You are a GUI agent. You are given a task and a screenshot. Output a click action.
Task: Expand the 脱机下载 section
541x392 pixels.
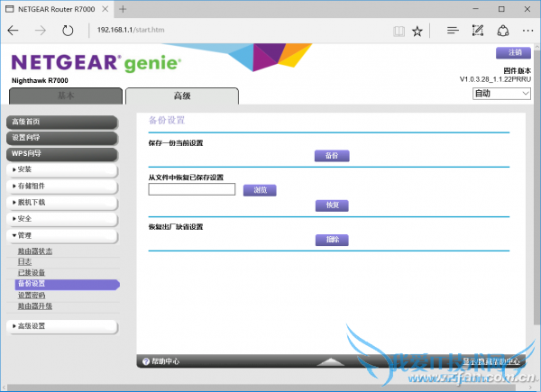point(62,203)
